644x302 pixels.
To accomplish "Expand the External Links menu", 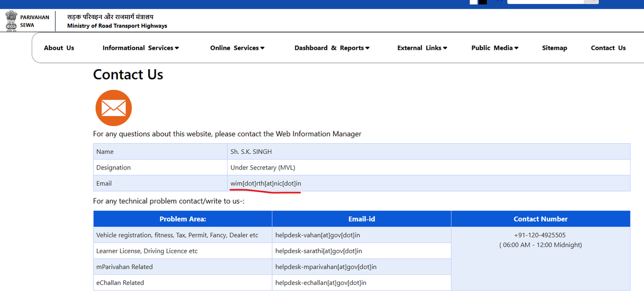I will coord(422,48).
